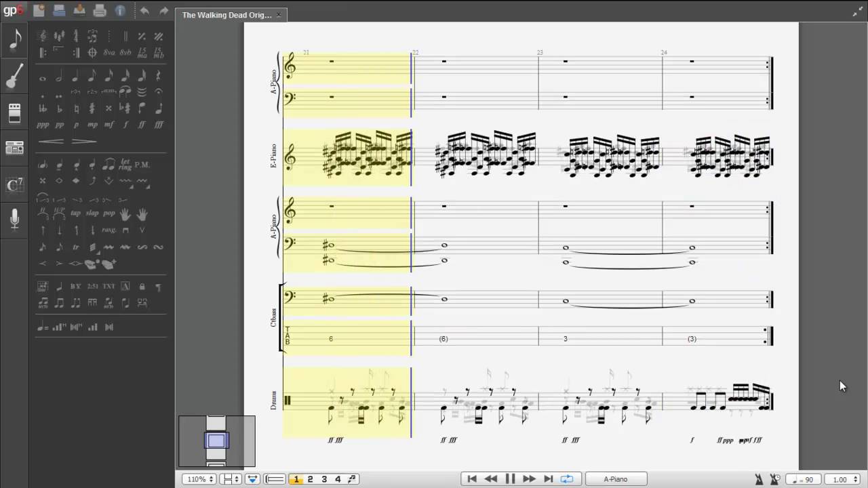The height and width of the screenshot is (488, 868).
Task: Open the zoom 110% dropdown
Action: click(200, 479)
